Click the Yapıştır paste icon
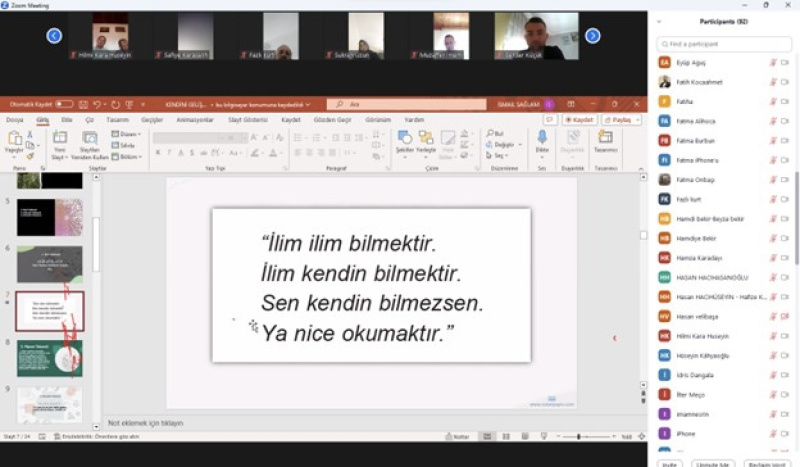The width and height of the screenshot is (800, 467). 14,139
